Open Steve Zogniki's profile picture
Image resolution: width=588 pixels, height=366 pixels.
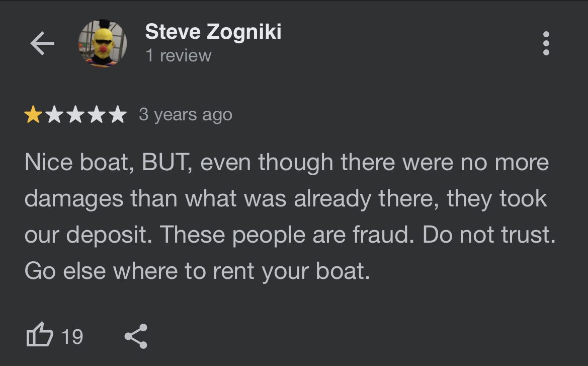(103, 43)
